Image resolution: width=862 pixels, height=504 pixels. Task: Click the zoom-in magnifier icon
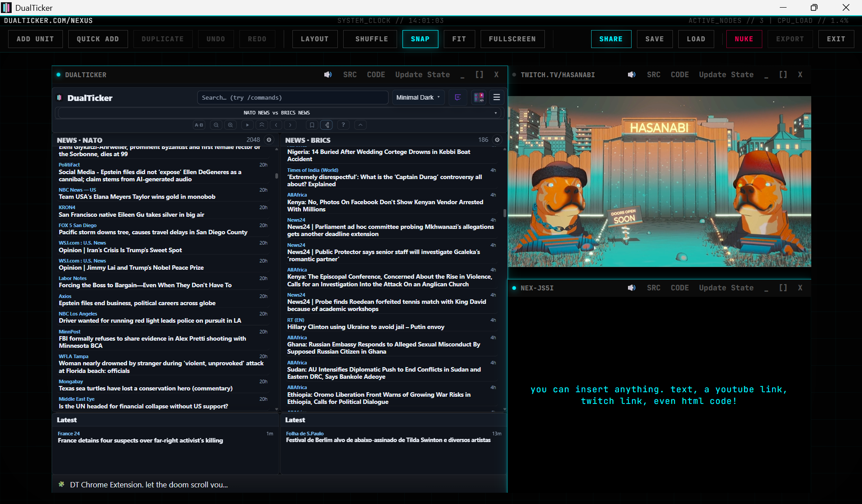click(x=230, y=125)
